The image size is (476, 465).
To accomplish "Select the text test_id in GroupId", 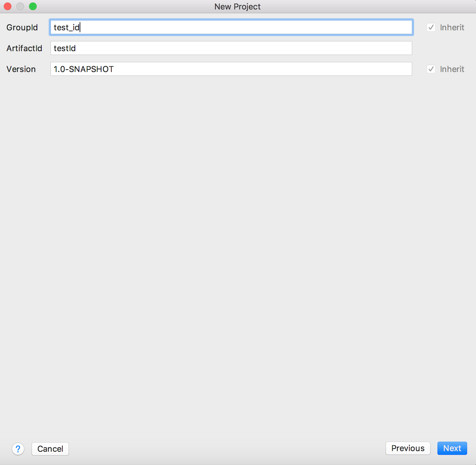I will point(66,27).
